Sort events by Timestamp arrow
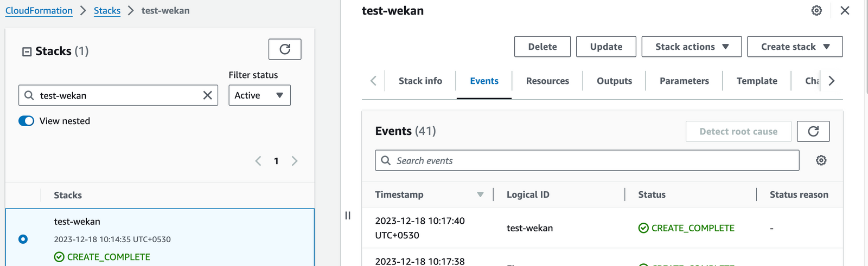 480,194
